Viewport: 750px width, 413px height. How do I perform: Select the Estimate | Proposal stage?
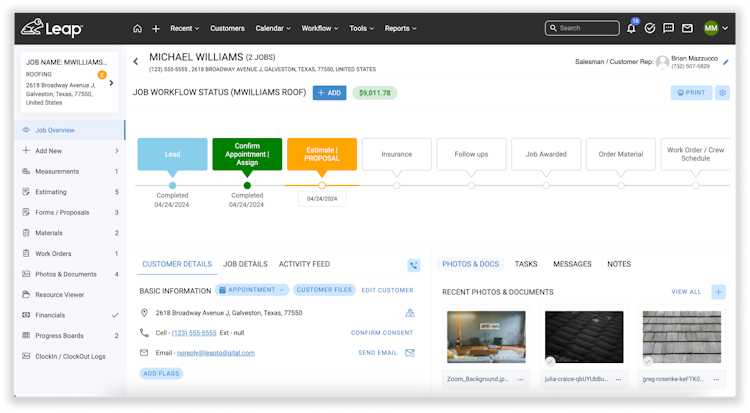pos(322,154)
